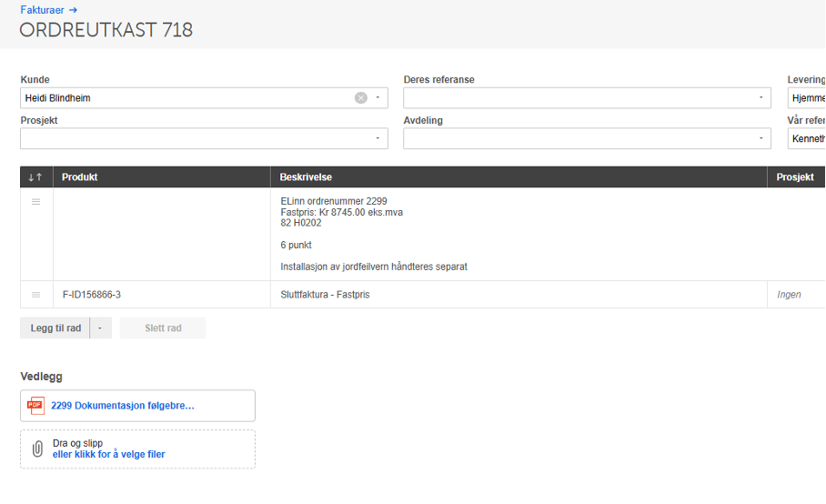Clear the Heidi Blindheim customer selection

[361, 98]
